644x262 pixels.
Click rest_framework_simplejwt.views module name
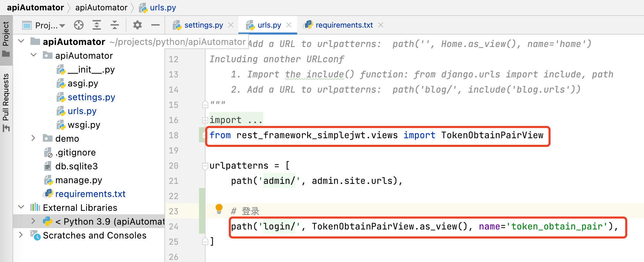click(x=317, y=135)
